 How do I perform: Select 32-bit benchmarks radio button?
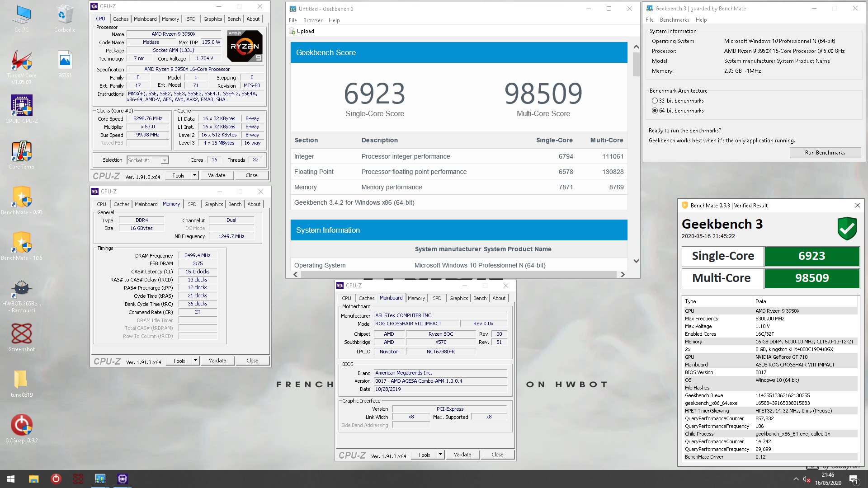click(x=655, y=101)
